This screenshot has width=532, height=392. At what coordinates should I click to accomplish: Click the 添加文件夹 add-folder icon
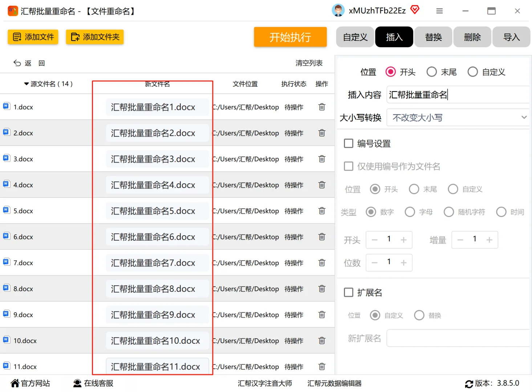(x=76, y=37)
